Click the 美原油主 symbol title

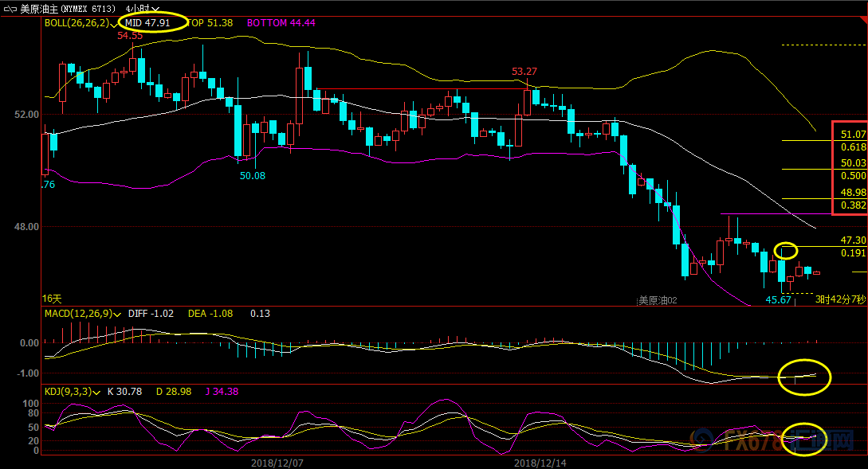(x=40, y=9)
